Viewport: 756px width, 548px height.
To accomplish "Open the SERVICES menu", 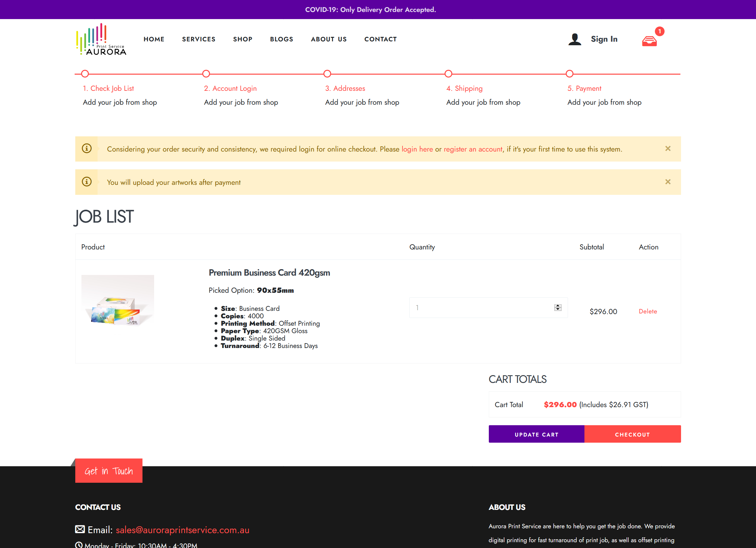I will pos(199,39).
